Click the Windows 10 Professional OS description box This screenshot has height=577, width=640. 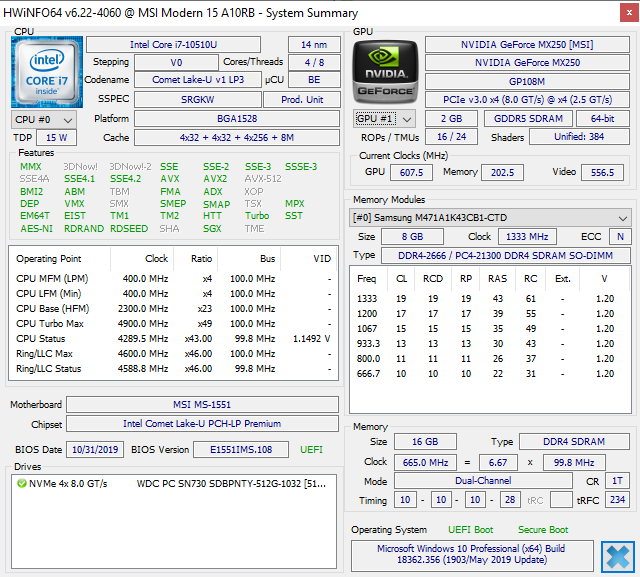pyautogui.click(x=470, y=556)
